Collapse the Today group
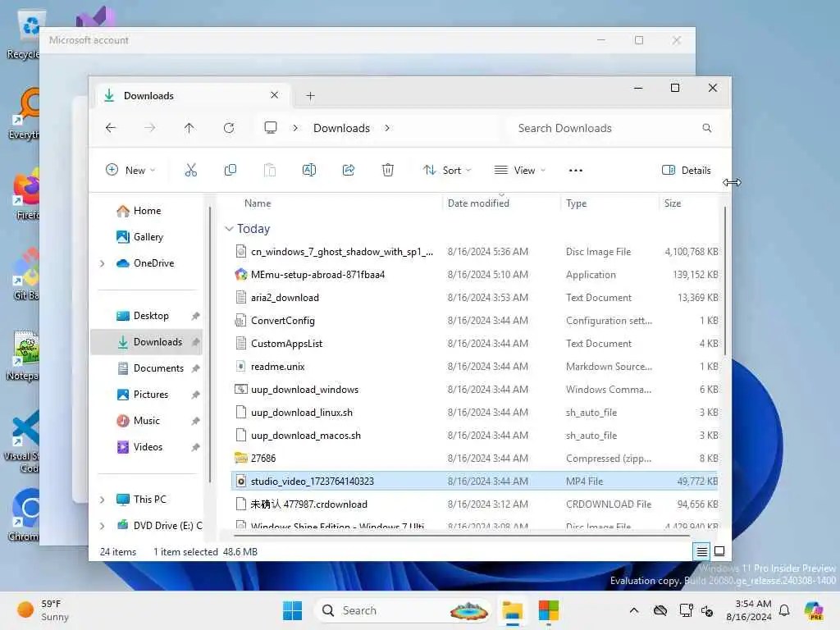 229,229
